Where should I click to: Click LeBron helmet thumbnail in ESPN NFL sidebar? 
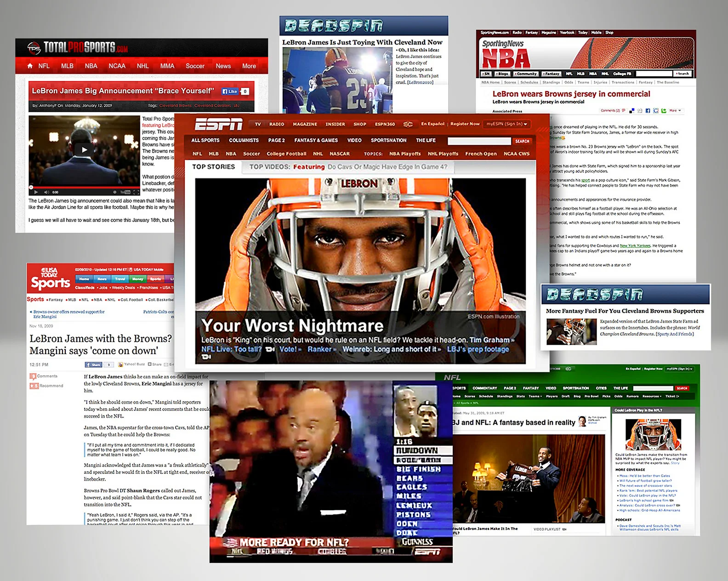653,434
